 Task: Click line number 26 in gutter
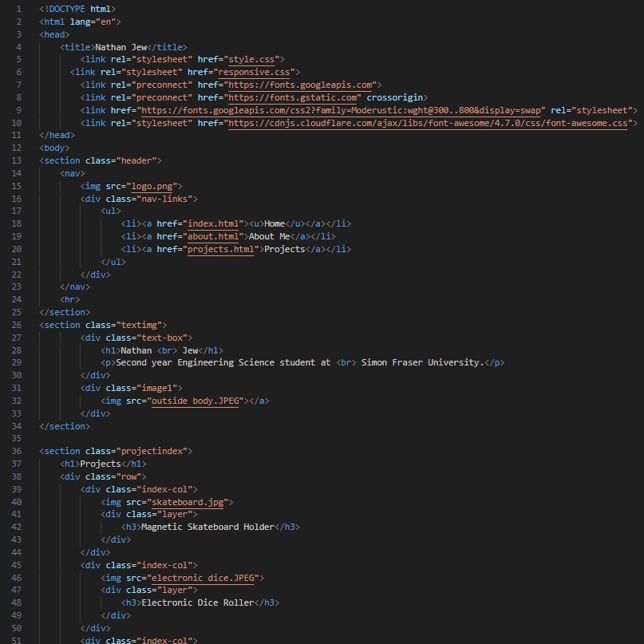pos(17,325)
